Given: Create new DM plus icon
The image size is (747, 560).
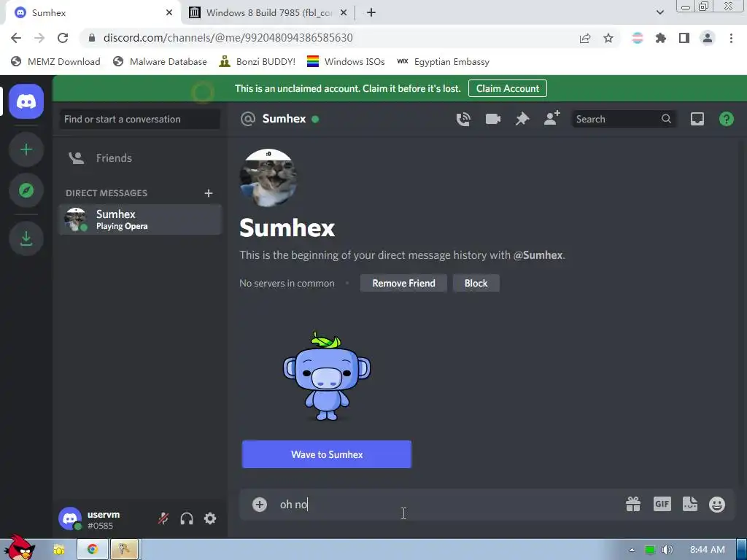Looking at the screenshot, I should [208, 192].
